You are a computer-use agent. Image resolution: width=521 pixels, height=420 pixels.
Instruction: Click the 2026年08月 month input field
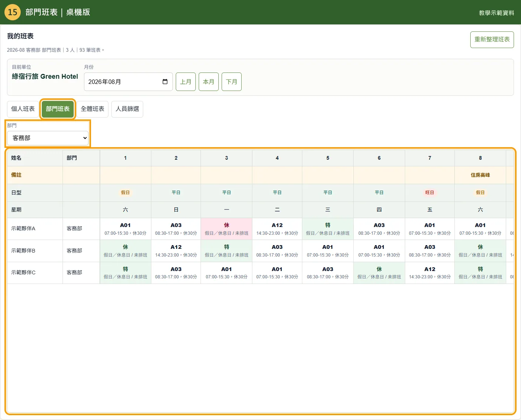[128, 82]
